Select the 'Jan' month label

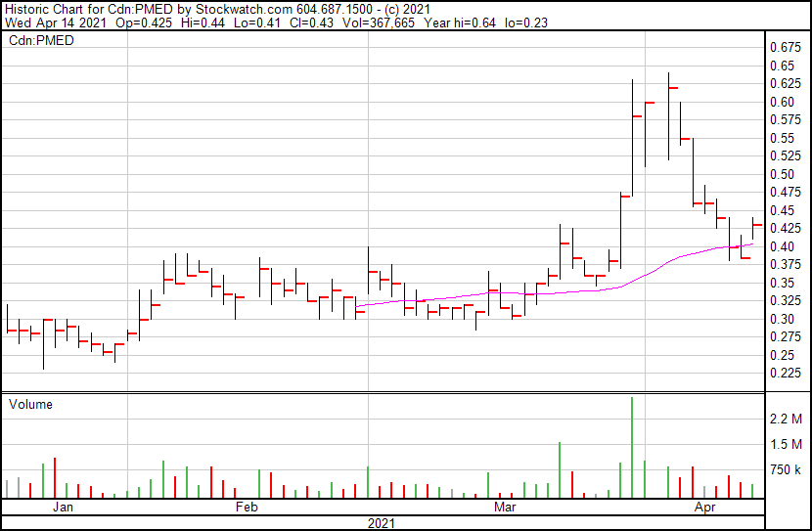click(63, 508)
